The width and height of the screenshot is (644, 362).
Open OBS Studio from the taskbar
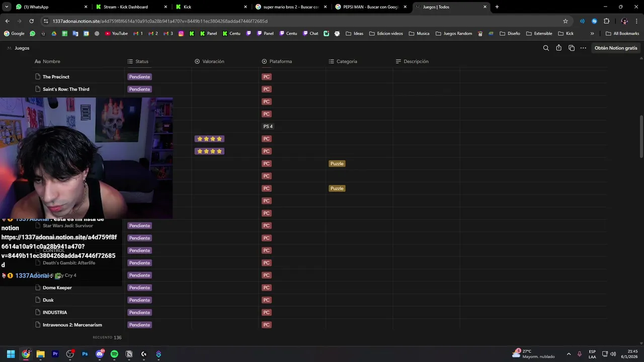pos(70,354)
